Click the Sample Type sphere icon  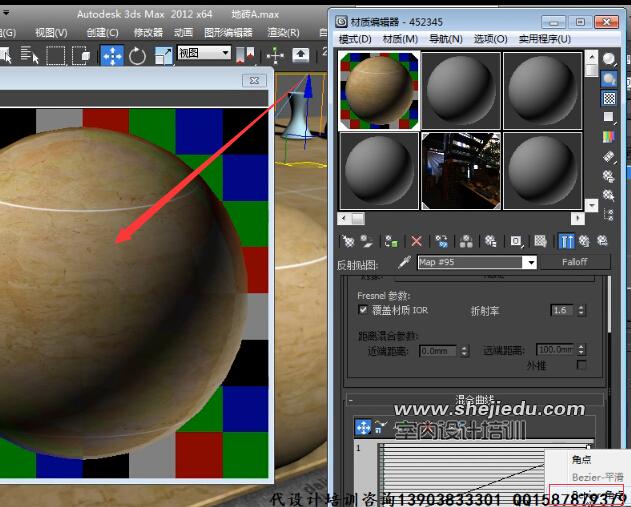pos(609,59)
